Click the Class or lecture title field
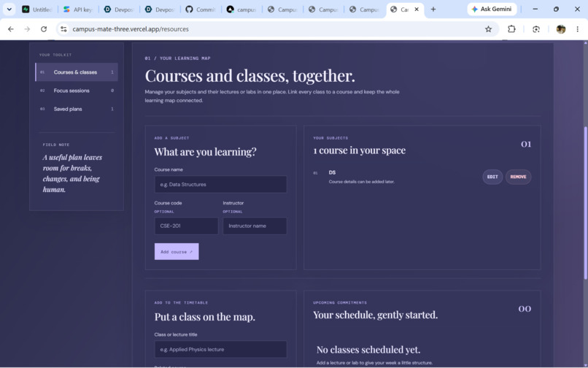This screenshot has height=368, width=588. point(220,349)
